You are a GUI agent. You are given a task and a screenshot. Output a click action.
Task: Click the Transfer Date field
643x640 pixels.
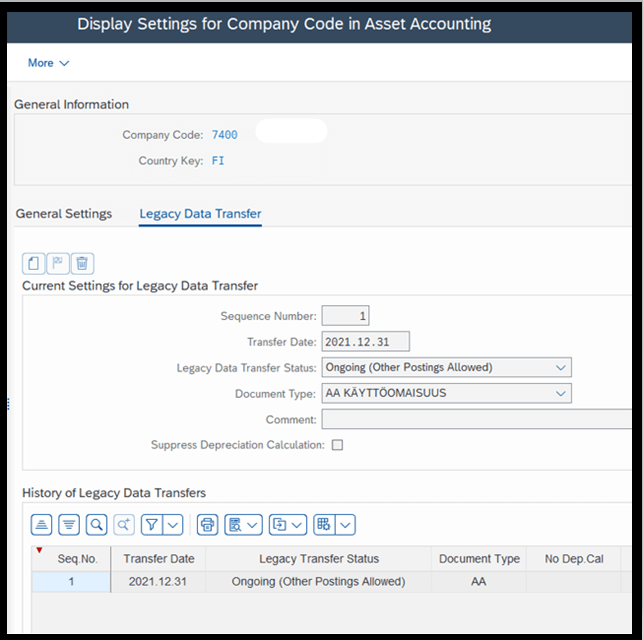[x=365, y=342]
